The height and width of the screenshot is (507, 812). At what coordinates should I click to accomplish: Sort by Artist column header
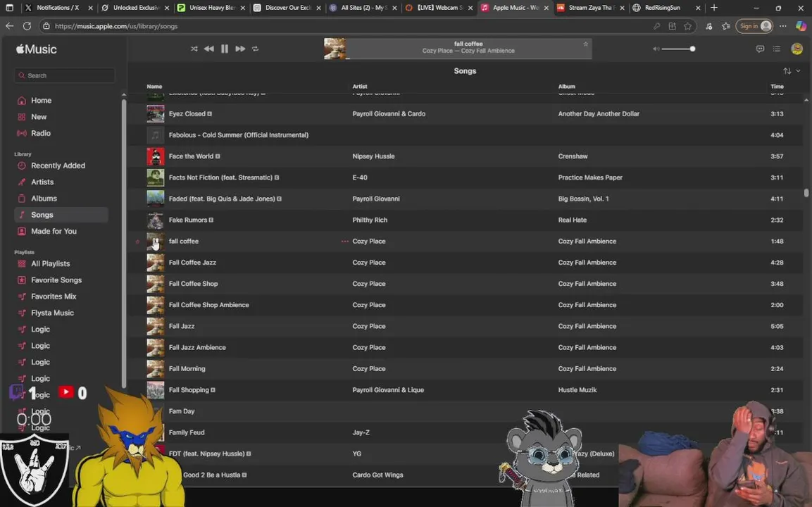tap(360, 87)
